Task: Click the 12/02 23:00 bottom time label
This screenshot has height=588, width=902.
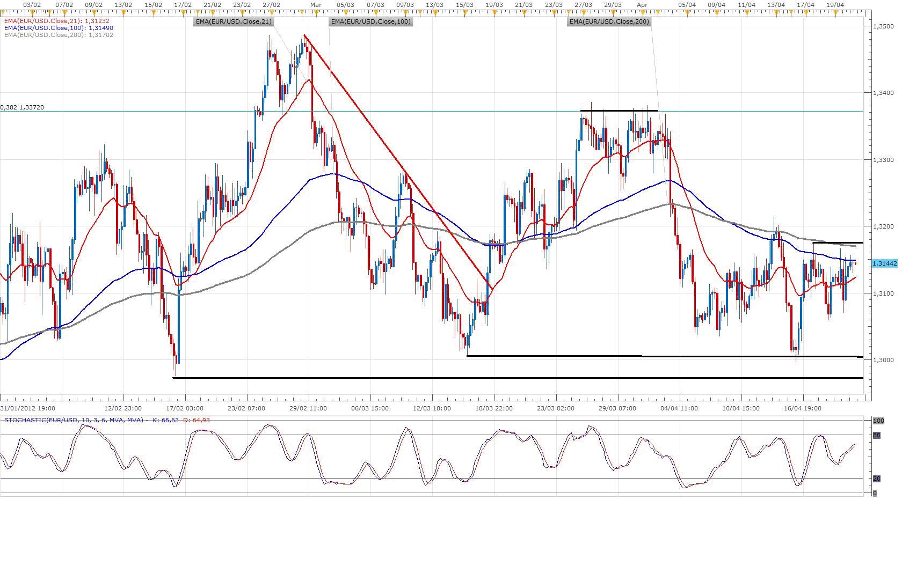Action: pyautogui.click(x=123, y=408)
